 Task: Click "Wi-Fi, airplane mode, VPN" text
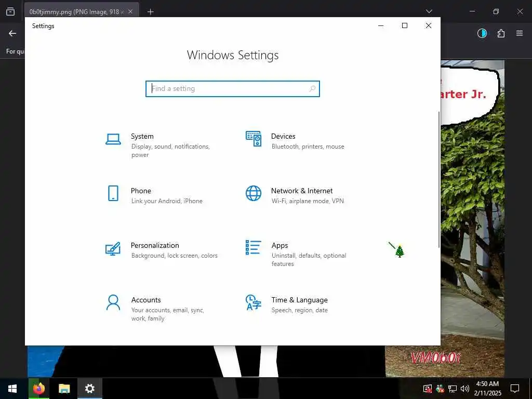[308, 201]
